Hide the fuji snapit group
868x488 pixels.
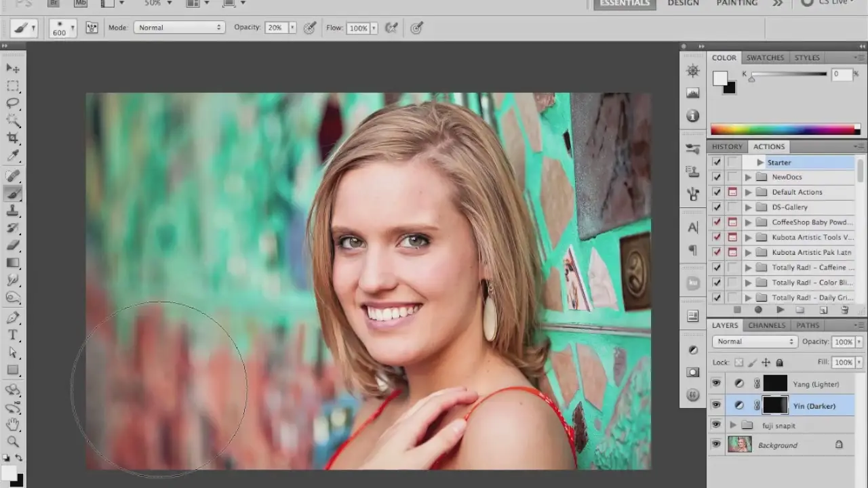[x=716, y=425]
